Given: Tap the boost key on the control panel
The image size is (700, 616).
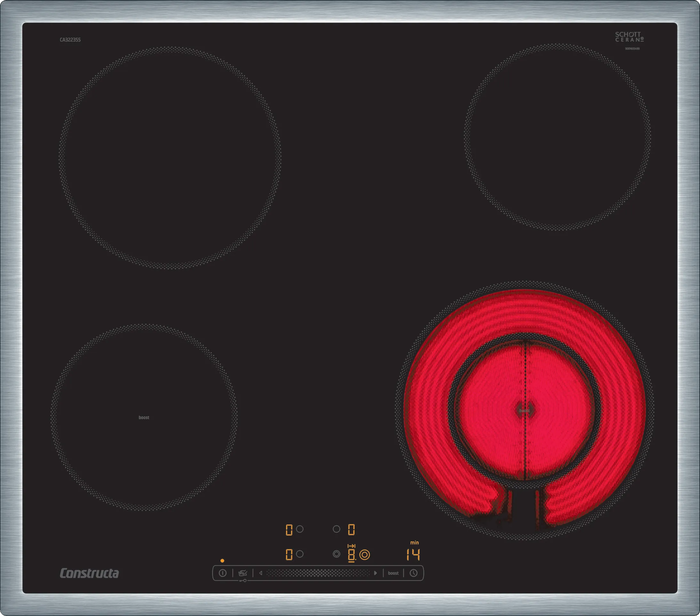Looking at the screenshot, I should 393,573.
